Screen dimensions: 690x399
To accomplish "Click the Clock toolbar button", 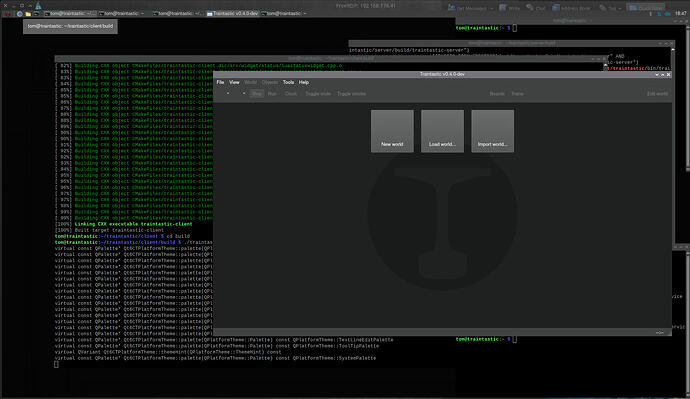I will coord(290,94).
